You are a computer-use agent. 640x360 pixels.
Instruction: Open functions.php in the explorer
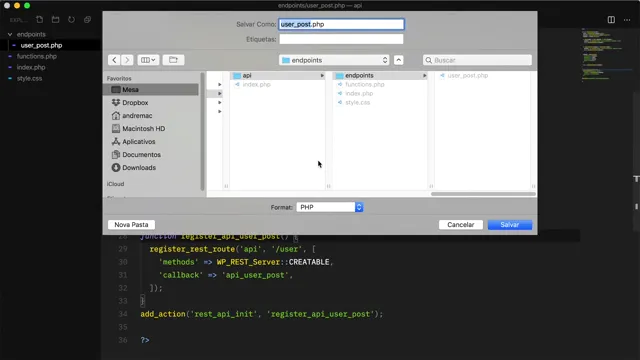tap(37, 56)
